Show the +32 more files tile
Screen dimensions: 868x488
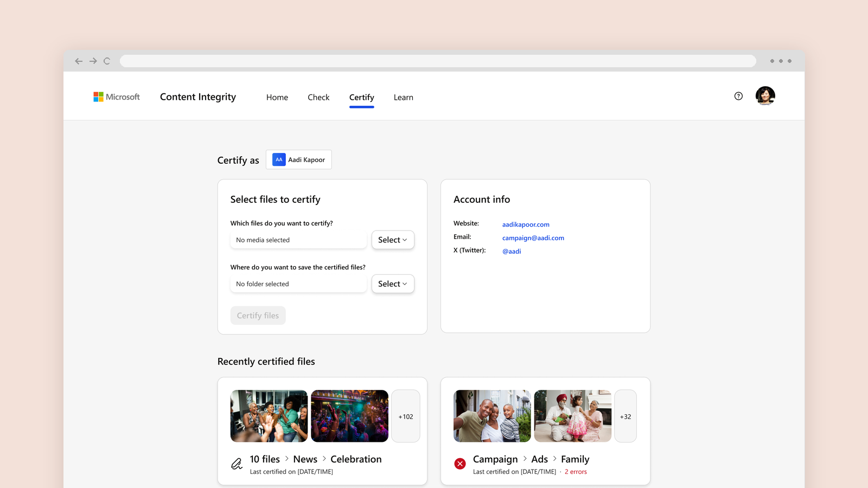[626, 416]
